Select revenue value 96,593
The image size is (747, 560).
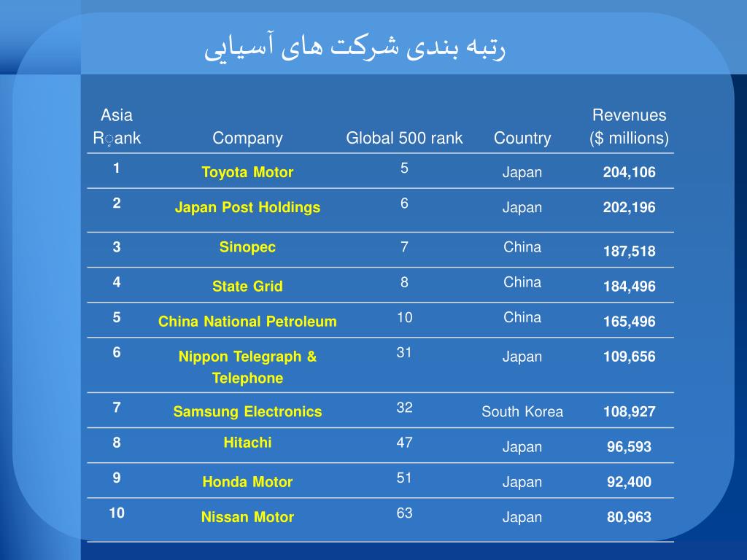tap(629, 447)
